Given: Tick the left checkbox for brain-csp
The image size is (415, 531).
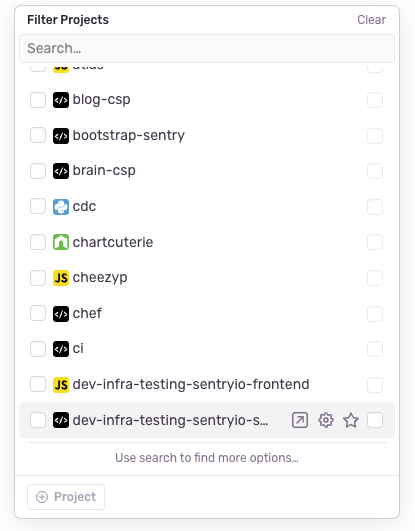Looking at the screenshot, I should (38, 171).
